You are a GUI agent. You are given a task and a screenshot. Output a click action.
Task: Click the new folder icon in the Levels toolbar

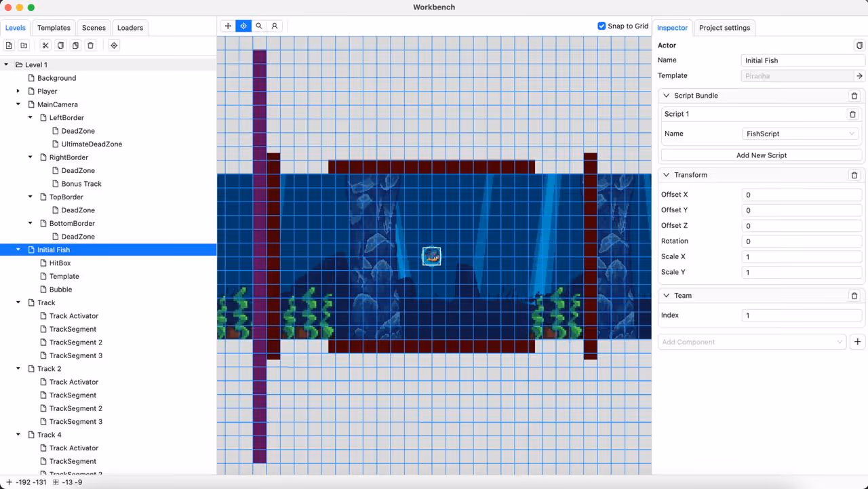[x=24, y=45]
